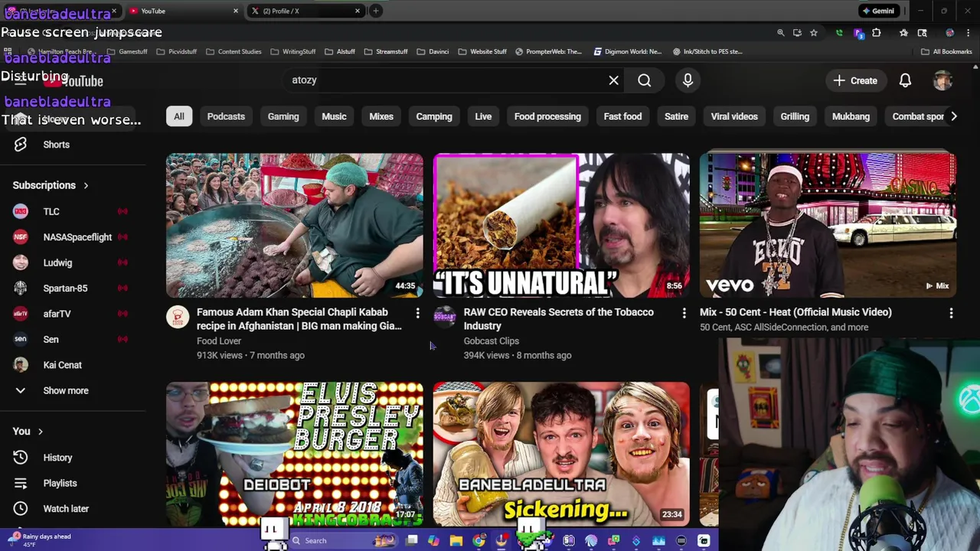Select the Gaming filter chip
Viewport: 980px width, 551px height.
[283, 116]
